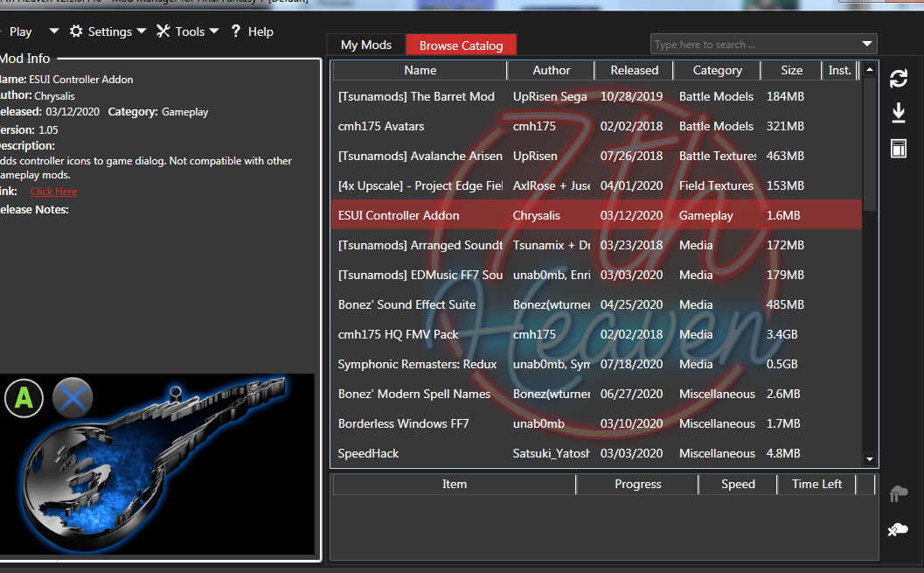Screen dimensions: 924x573
Task: Select the Browse Catalog tab
Action: pyautogui.click(x=461, y=45)
